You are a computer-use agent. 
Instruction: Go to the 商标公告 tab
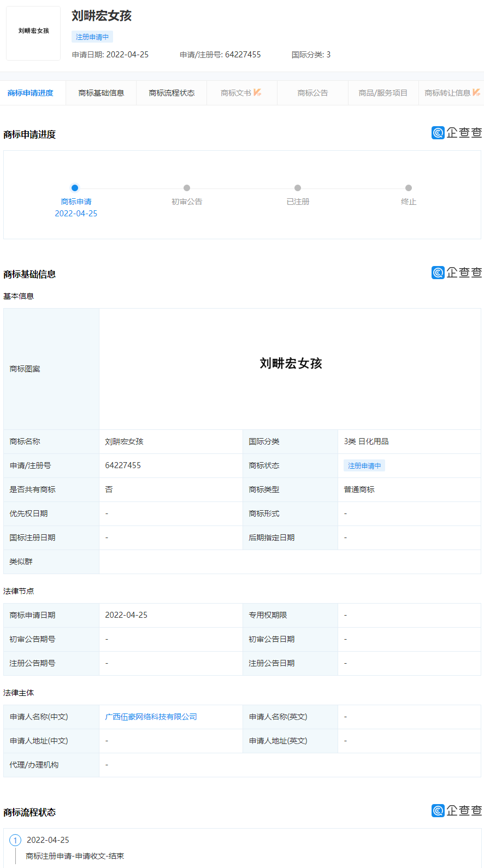[x=312, y=93]
